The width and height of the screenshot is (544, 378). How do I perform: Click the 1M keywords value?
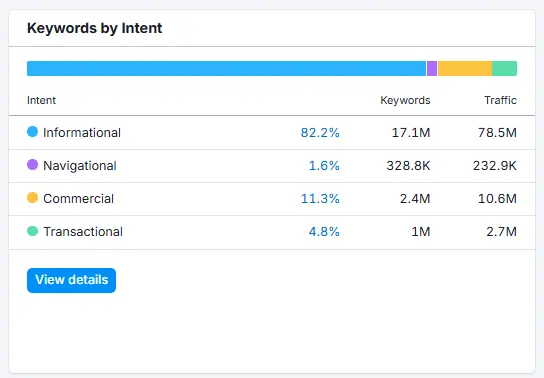tap(421, 231)
